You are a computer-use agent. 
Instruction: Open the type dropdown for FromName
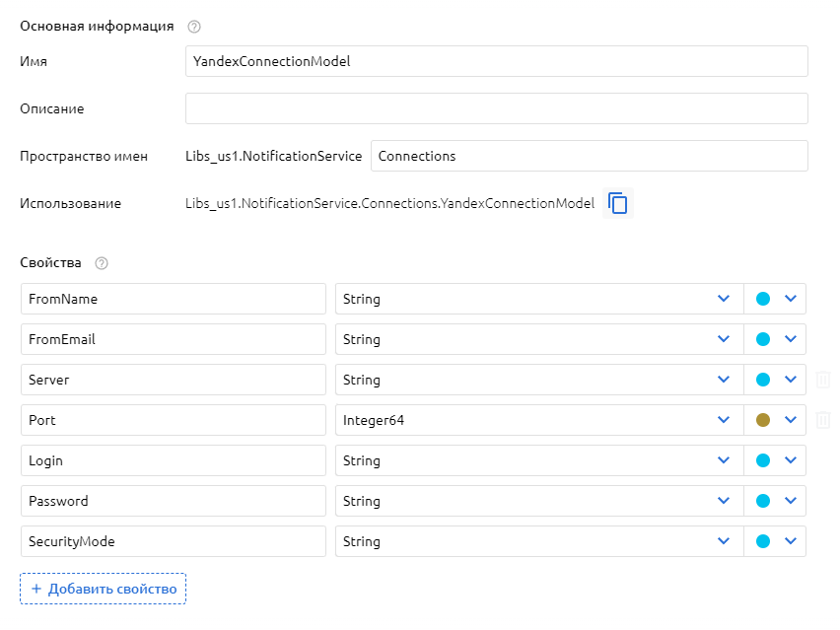pyautogui.click(x=724, y=299)
